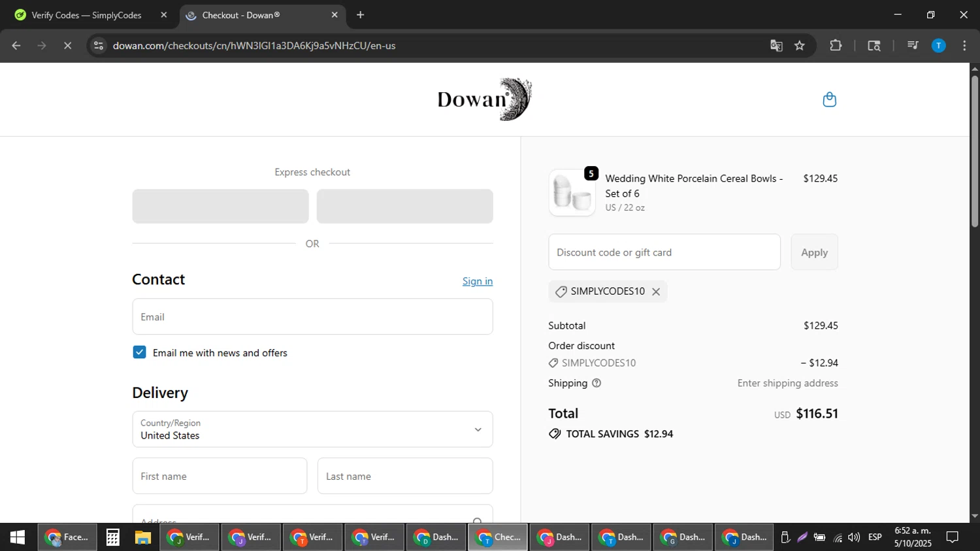The height and width of the screenshot is (551, 980).
Task: Focus the Email input field
Action: (x=312, y=317)
